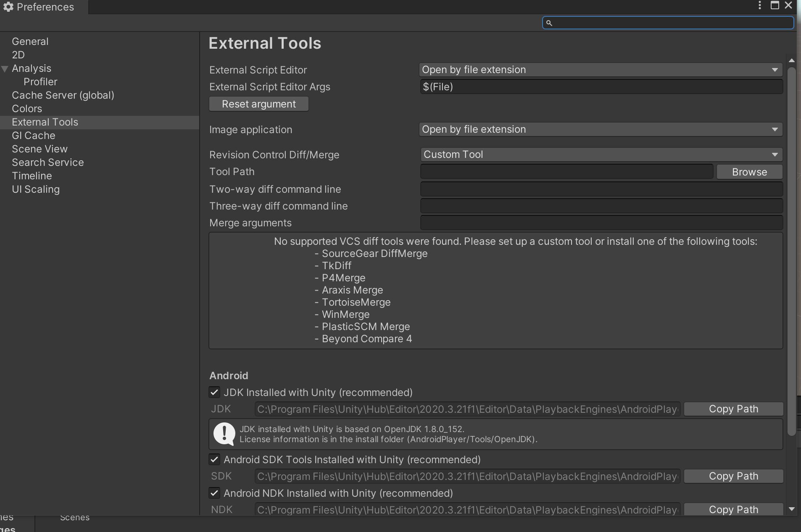Viewport: 801px width, 532px height.
Task: Open the Scene View preferences
Action: pos(40,149)
